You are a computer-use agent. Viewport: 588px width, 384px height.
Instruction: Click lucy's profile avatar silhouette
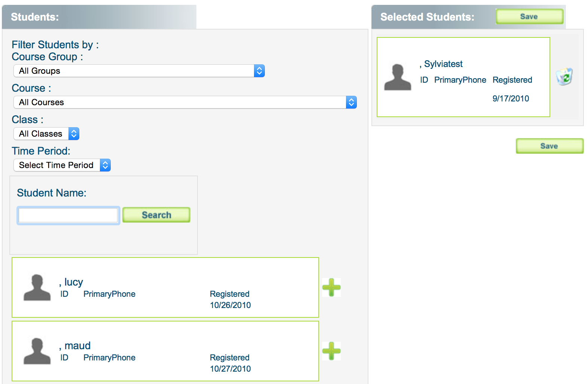pyautogui.click(x=37, y=287)
